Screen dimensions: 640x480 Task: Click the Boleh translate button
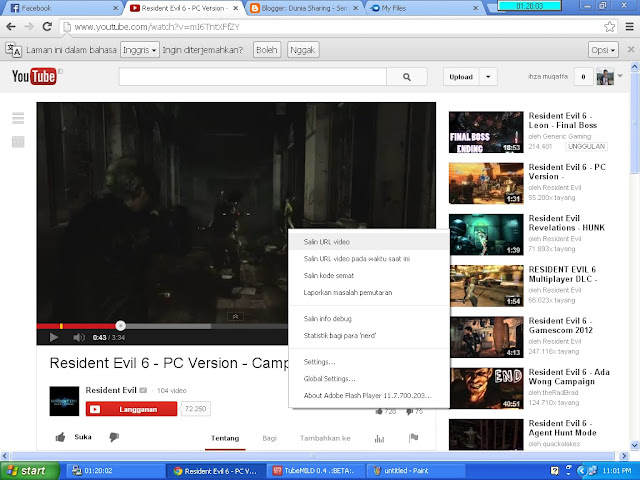267,50
